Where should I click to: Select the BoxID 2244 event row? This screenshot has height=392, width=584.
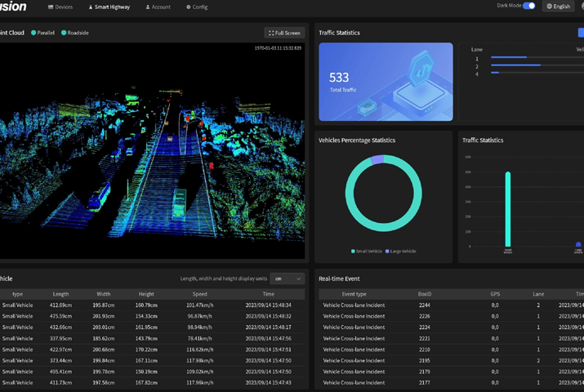point(425,305)
